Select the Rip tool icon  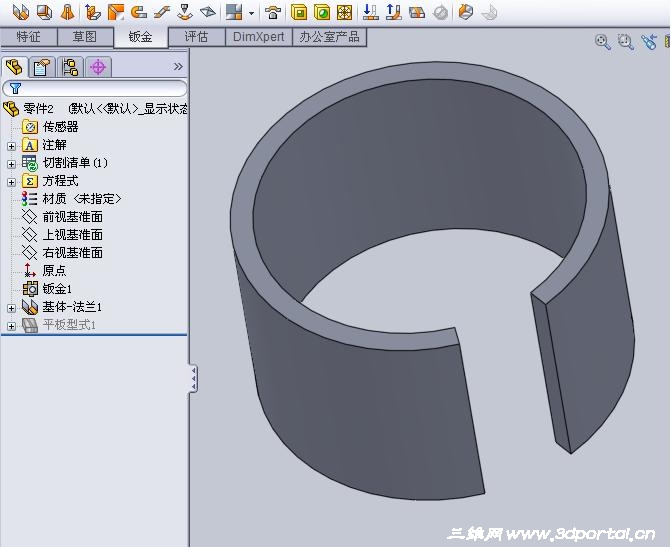(466, 12)
